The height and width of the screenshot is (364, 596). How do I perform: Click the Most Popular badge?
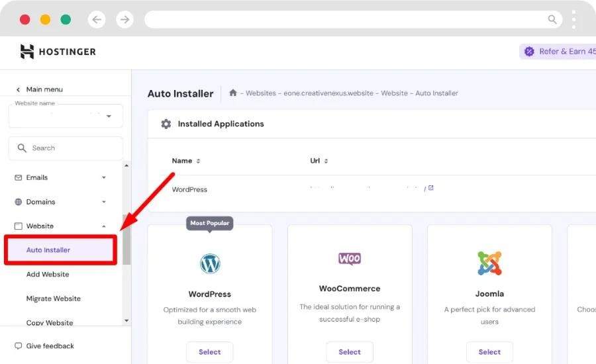click(209, 223)
